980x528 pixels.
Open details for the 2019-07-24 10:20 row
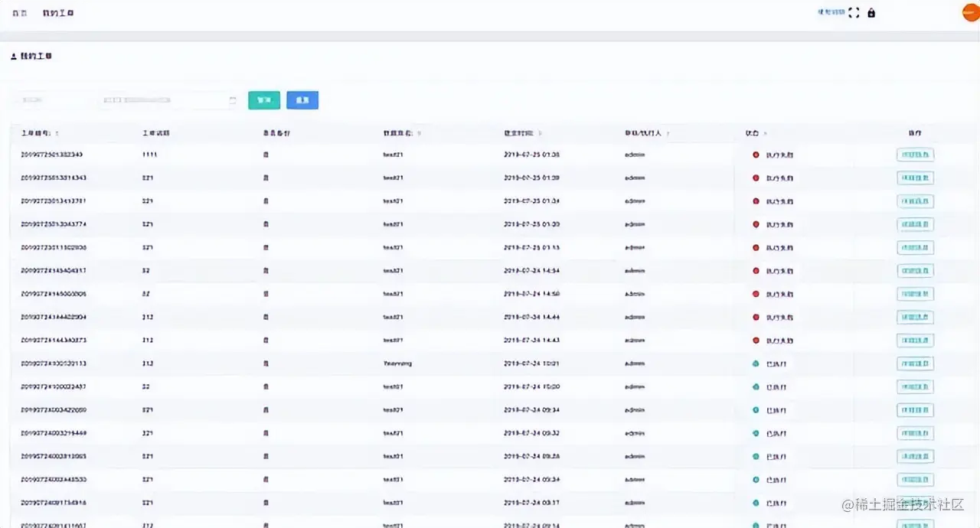[x=915, y=387]
